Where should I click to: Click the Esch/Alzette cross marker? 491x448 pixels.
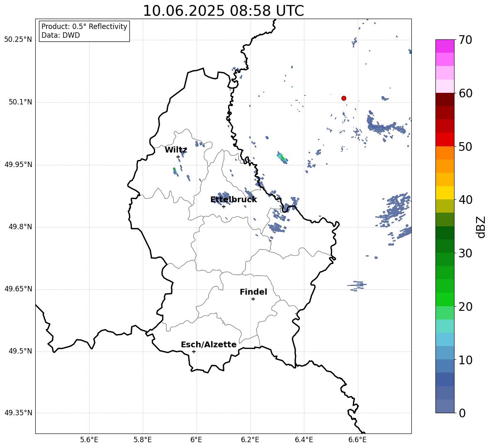click(194, 351)
